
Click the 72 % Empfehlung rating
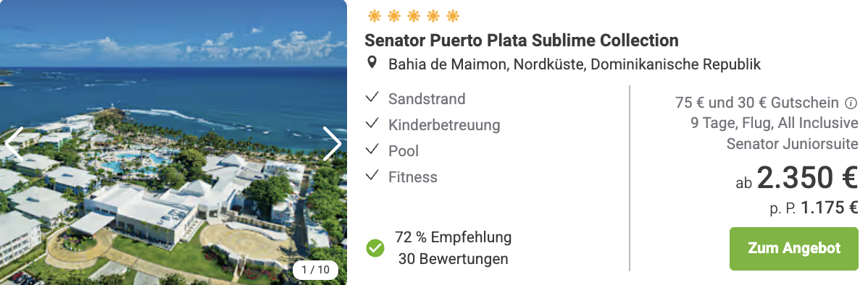pos(453,237)
